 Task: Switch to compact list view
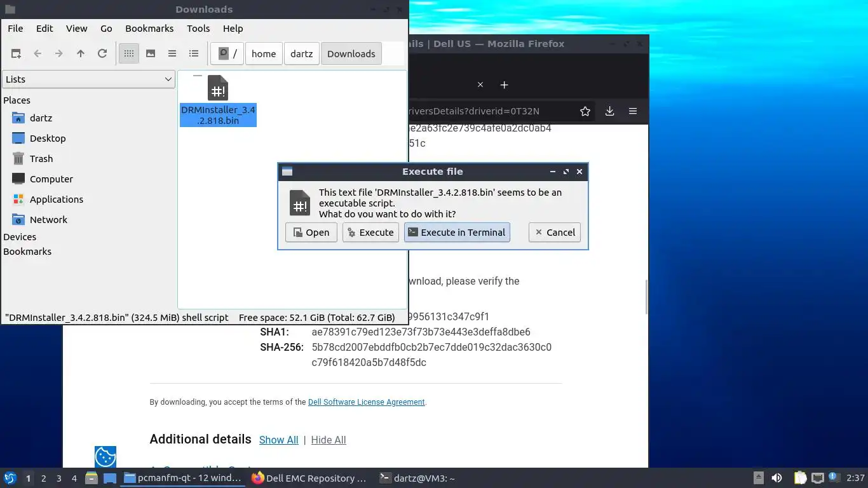coord(172,54)
